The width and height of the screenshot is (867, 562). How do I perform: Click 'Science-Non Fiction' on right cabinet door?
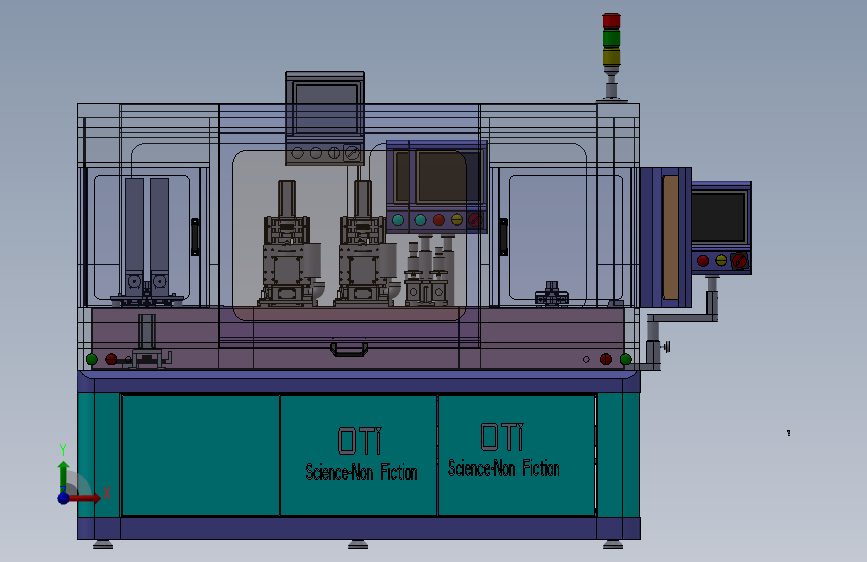coord(504,469)
